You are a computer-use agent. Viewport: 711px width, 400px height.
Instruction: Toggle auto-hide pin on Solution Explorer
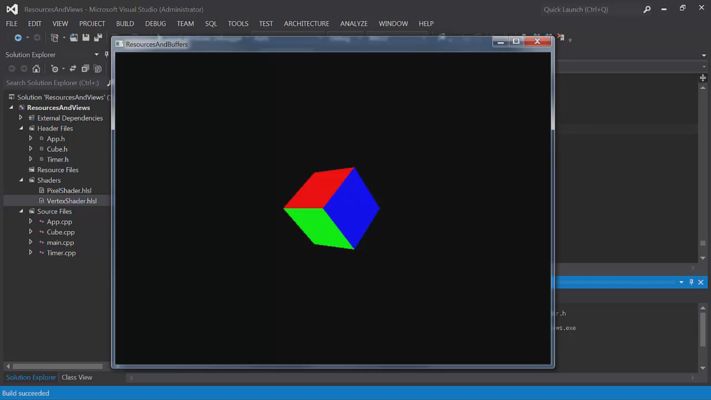[107, 54]
